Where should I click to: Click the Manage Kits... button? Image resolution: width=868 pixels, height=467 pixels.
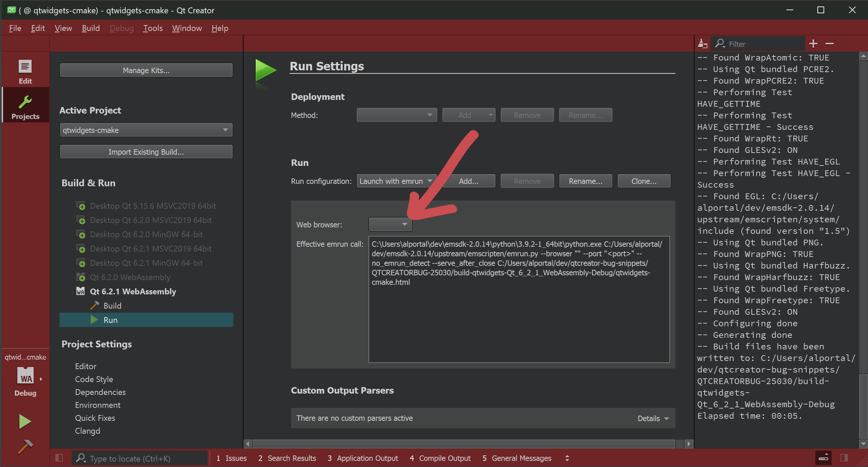(146, 70)
